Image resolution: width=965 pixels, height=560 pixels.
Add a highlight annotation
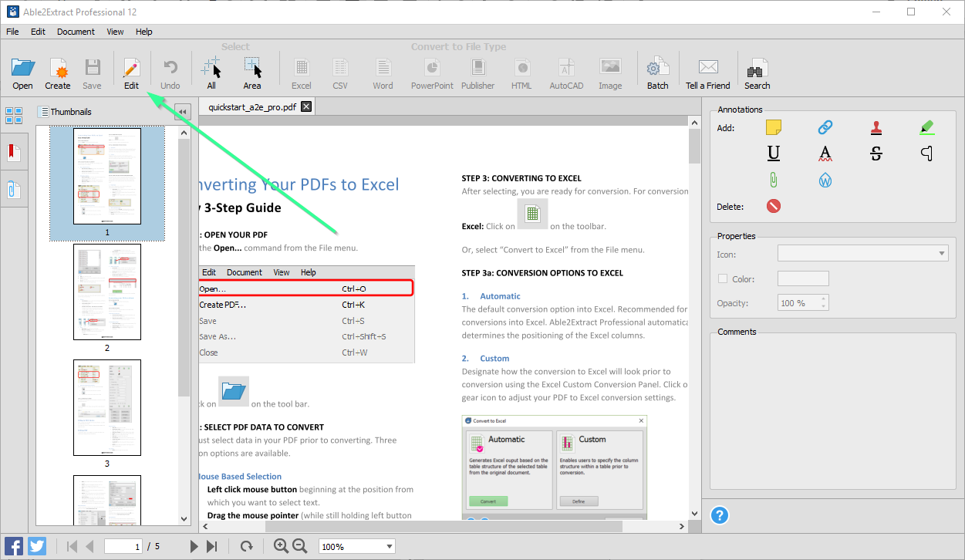tap(927, 127)
